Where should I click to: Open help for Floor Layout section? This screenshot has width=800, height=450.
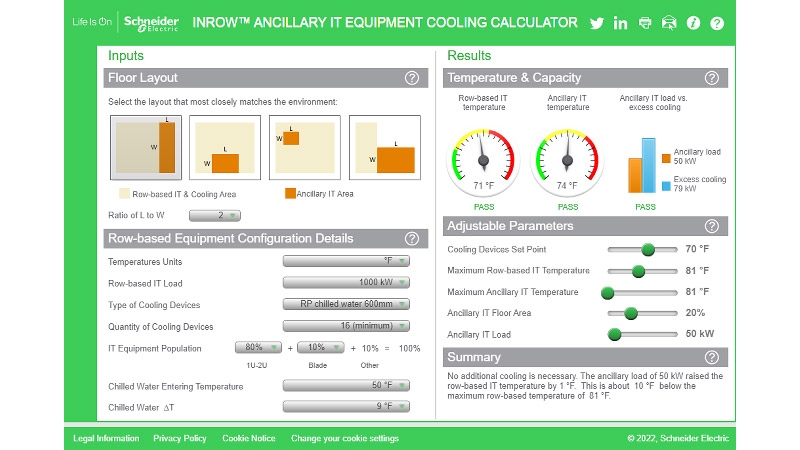point(412,78)
